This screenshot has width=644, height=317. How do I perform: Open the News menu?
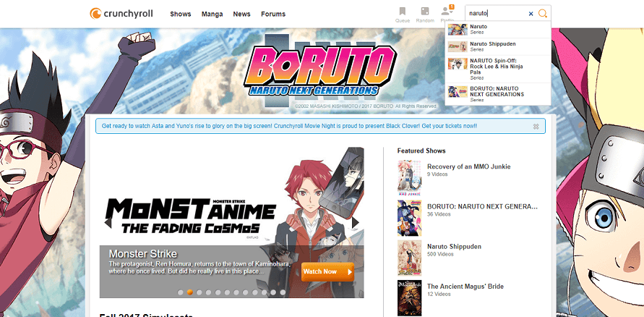241,14
